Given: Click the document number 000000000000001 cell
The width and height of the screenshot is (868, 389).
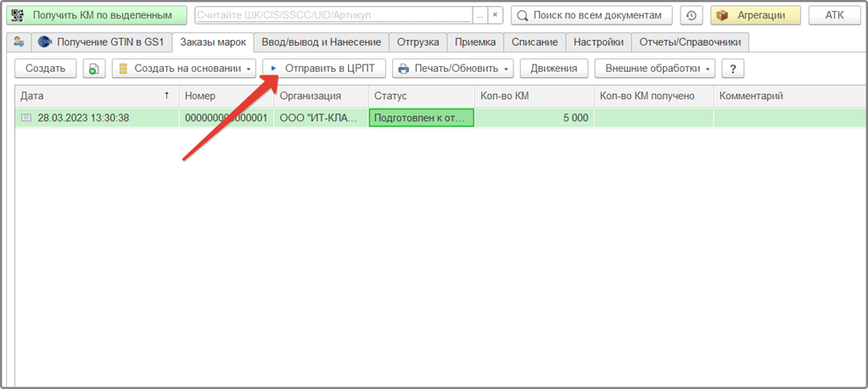Looking at the screenshot, I should click(227, 118).
